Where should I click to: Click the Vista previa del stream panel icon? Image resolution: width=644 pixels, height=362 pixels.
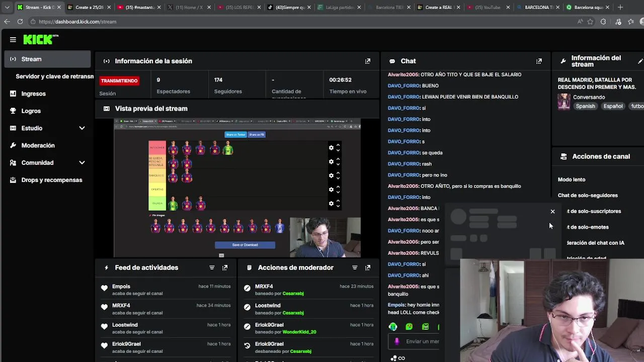click(x=106, y=109)
